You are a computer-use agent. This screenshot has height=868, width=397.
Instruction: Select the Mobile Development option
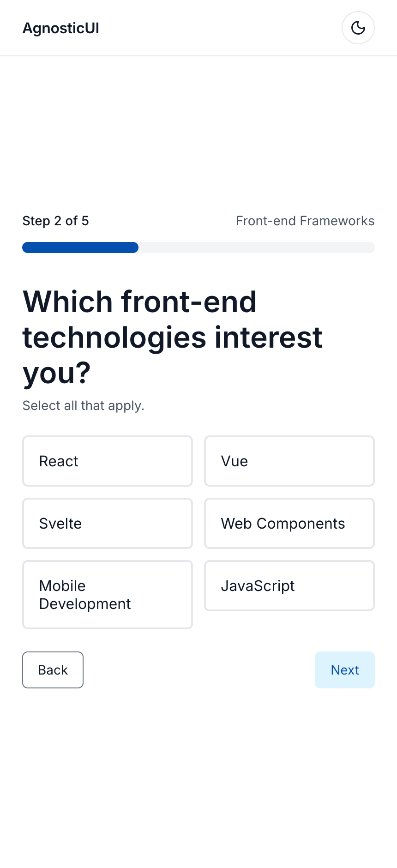(x=107, y=594)
